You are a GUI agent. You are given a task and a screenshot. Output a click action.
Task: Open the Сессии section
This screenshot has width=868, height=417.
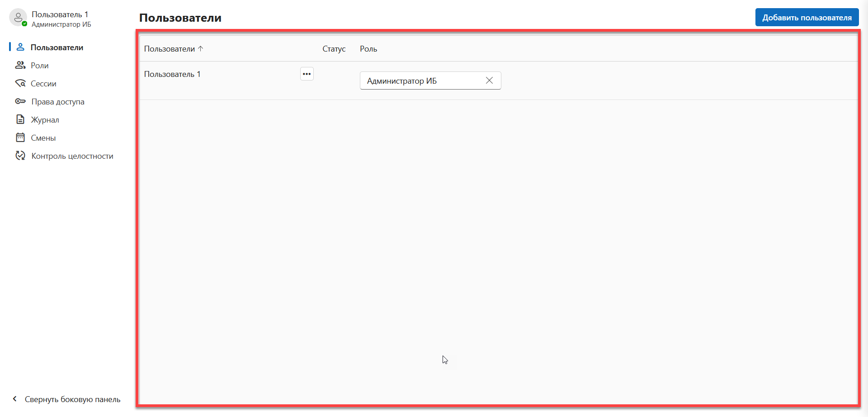click(43, 84)
